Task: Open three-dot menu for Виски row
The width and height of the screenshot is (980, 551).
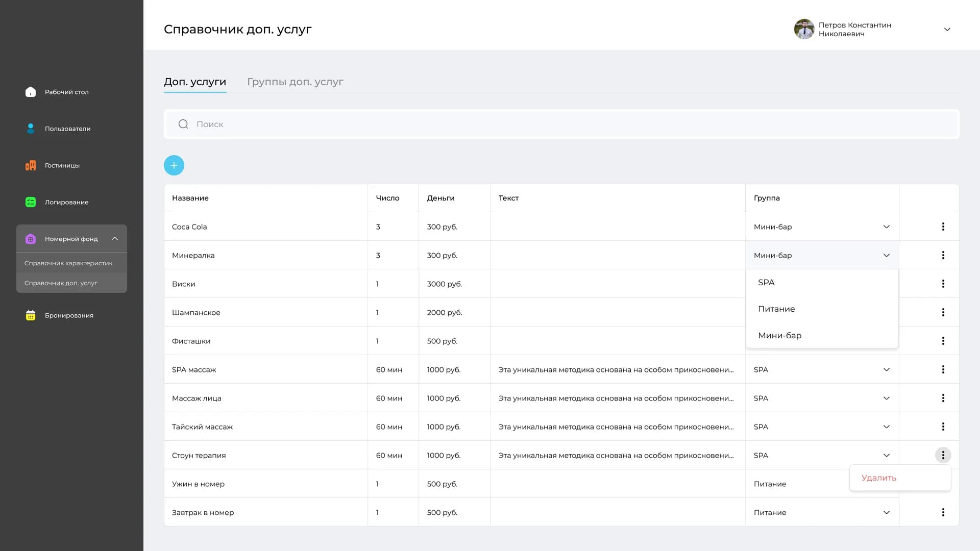Action: (943, 284)
